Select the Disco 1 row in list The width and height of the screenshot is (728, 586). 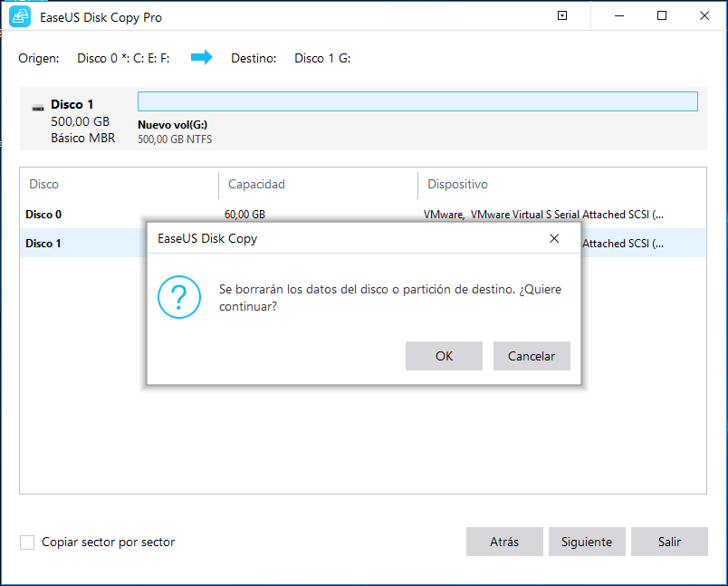pos(362,243)
